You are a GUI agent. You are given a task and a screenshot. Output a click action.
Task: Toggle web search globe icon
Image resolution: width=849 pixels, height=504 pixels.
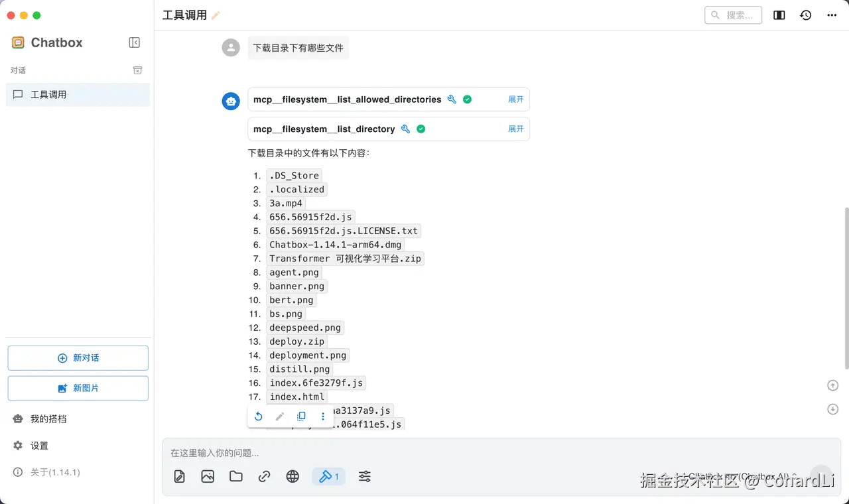point(293,476)
